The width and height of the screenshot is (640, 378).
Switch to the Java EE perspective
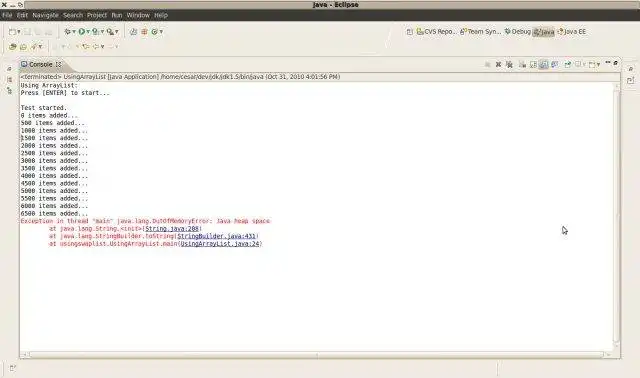point(572,31)
